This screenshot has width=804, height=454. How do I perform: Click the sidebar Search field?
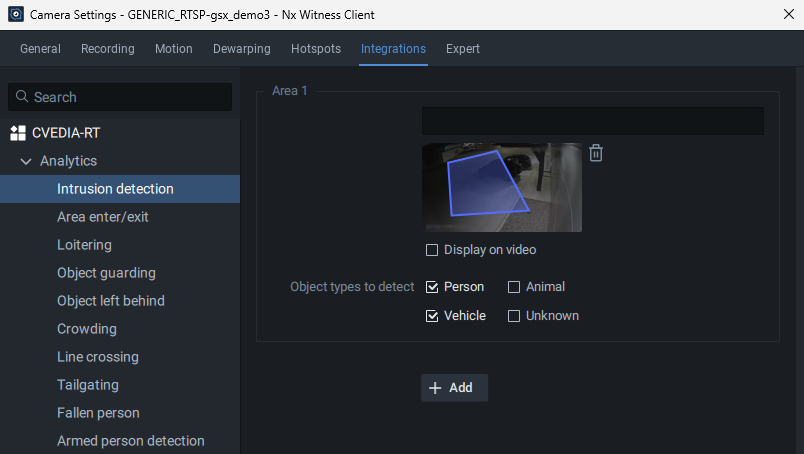(x=120, y=97)
